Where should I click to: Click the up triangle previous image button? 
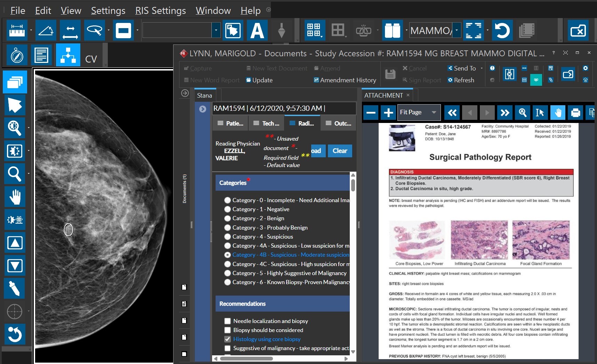click(x=15, y=242)
